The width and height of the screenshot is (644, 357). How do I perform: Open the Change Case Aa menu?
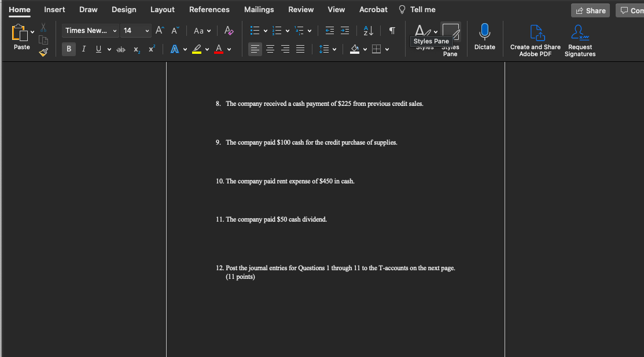[x=202, y=31]
